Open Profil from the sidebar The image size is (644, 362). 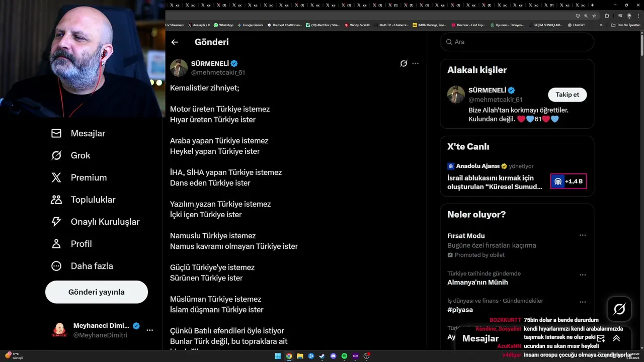[71, 244]
